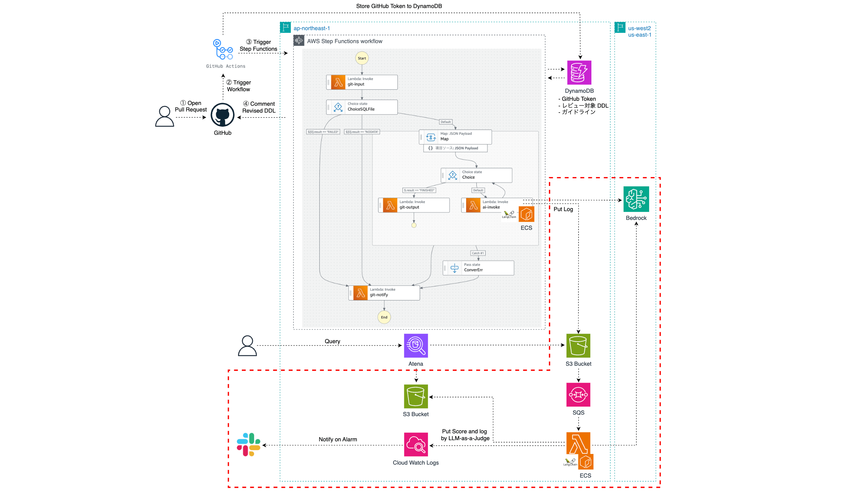Viewport: 868px width, 494px height.
Task: Select the S3 Bucket icon below Atena
Action: click(x=416, y=396)
